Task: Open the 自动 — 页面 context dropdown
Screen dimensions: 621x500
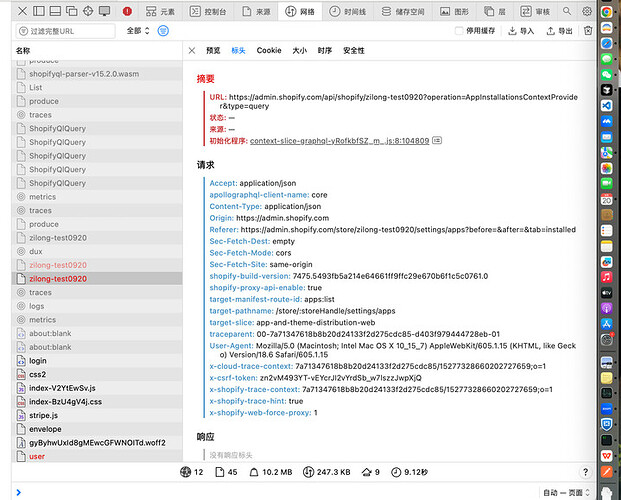Action: pos(567,492)
